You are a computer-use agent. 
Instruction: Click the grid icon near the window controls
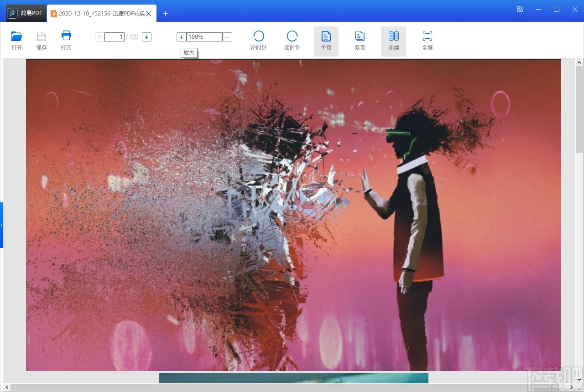[520, 9]
